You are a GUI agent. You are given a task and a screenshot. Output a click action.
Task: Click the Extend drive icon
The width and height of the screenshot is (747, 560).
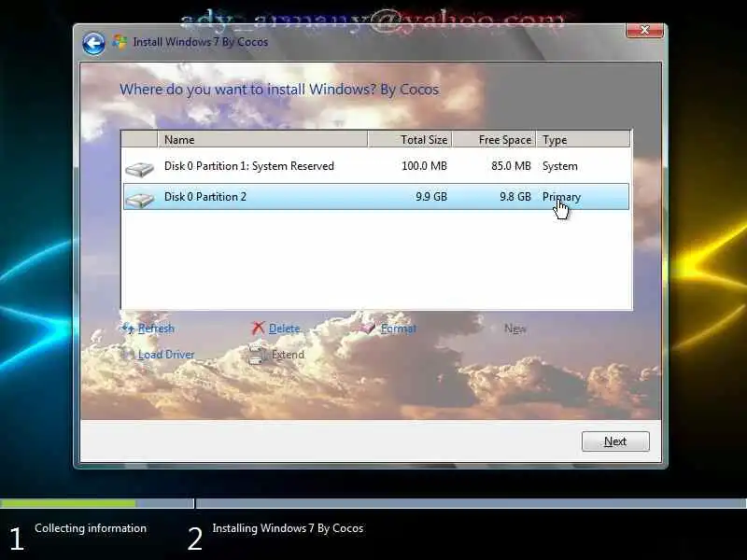click(x=256, y=355)
